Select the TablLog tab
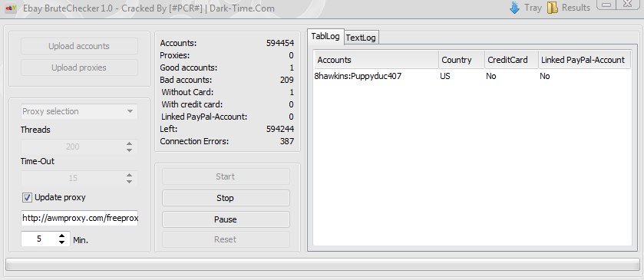Screen dimensions: 644x280 coord(325,36)
